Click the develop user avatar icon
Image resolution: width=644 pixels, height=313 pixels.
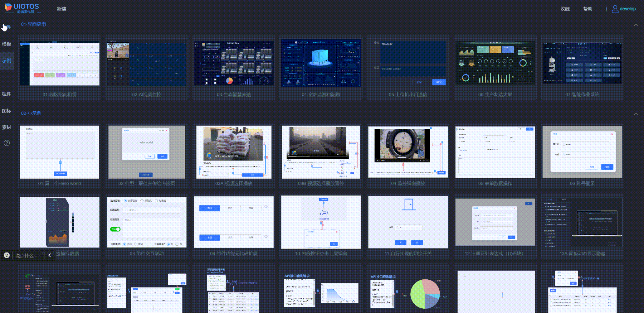(615, 9)
